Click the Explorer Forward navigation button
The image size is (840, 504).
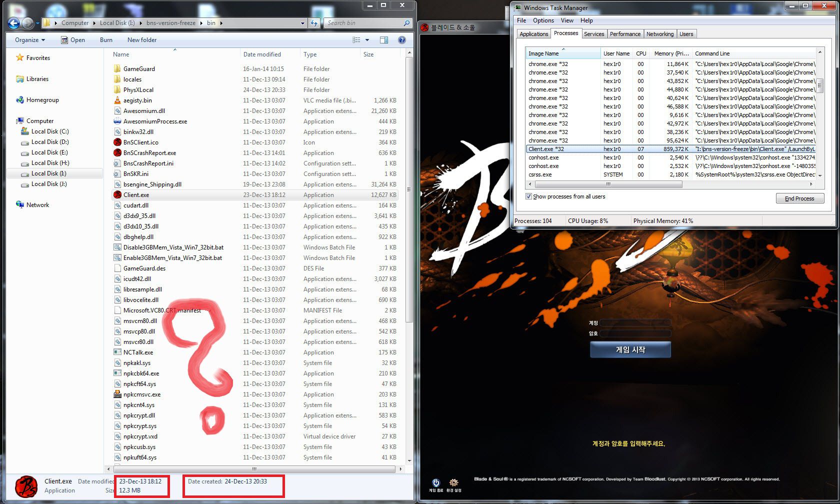[27, 23]
